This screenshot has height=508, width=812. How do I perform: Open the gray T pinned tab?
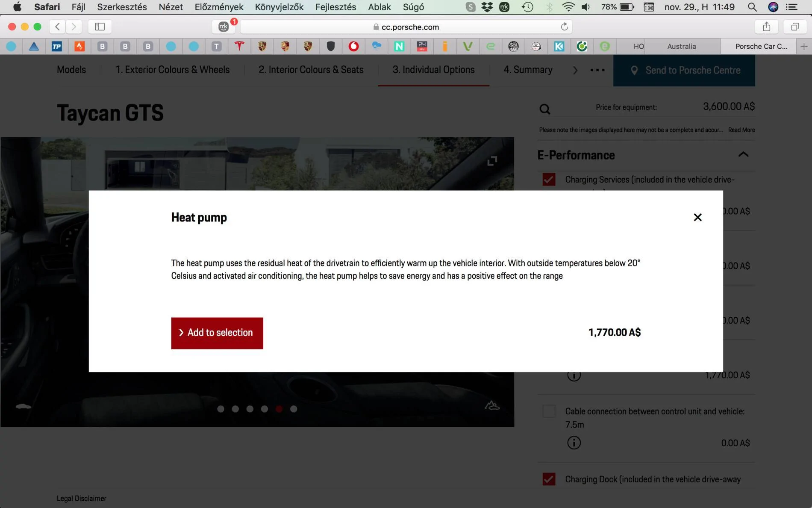click(x=217, y=46)
